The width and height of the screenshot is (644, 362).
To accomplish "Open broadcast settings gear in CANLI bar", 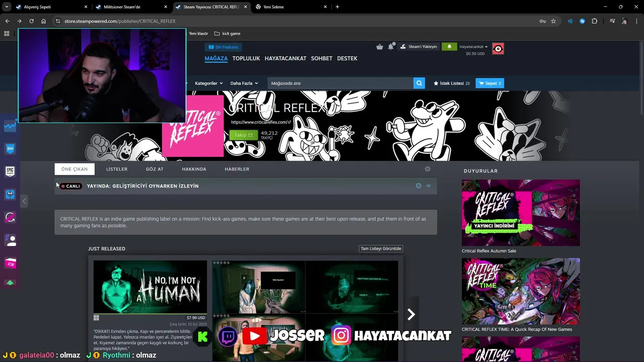I will (418, 186).
